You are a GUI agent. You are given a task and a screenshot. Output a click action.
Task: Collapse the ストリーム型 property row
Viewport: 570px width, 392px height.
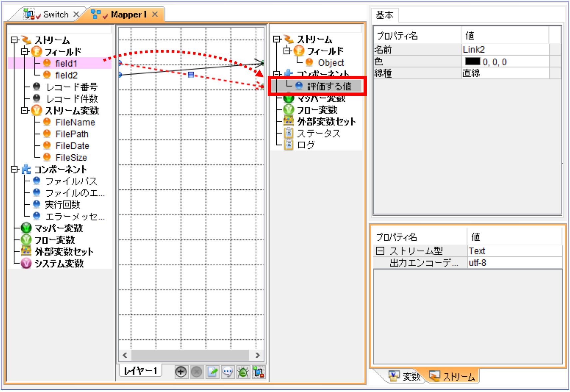[x=380, y=251]
